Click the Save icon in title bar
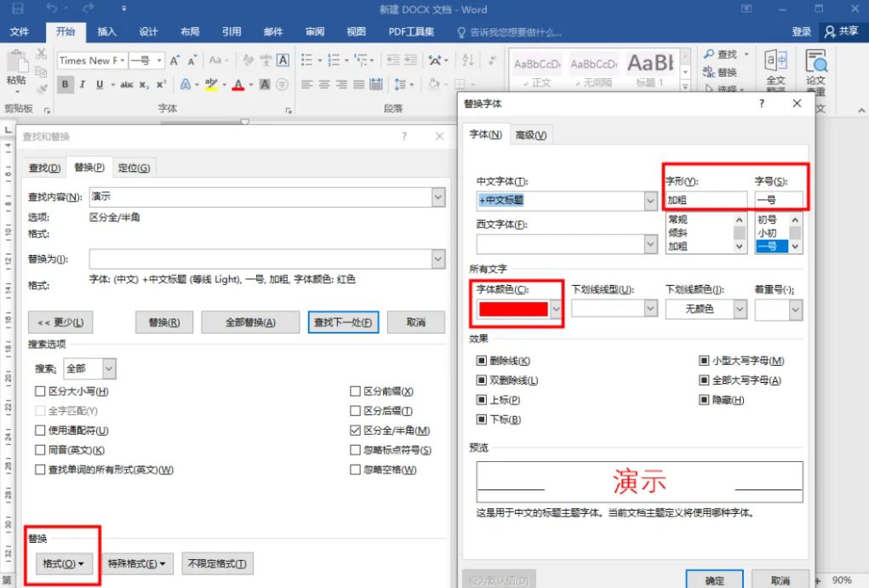 [18, 9]
